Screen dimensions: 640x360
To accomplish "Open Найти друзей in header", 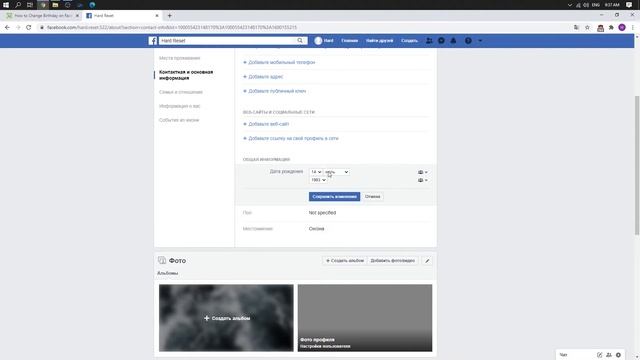I will point(379,41).
